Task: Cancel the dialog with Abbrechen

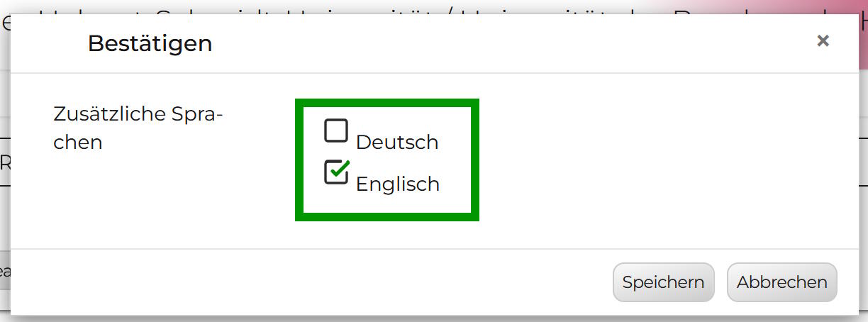Action: pyautogui.click(x=781, y=282)
